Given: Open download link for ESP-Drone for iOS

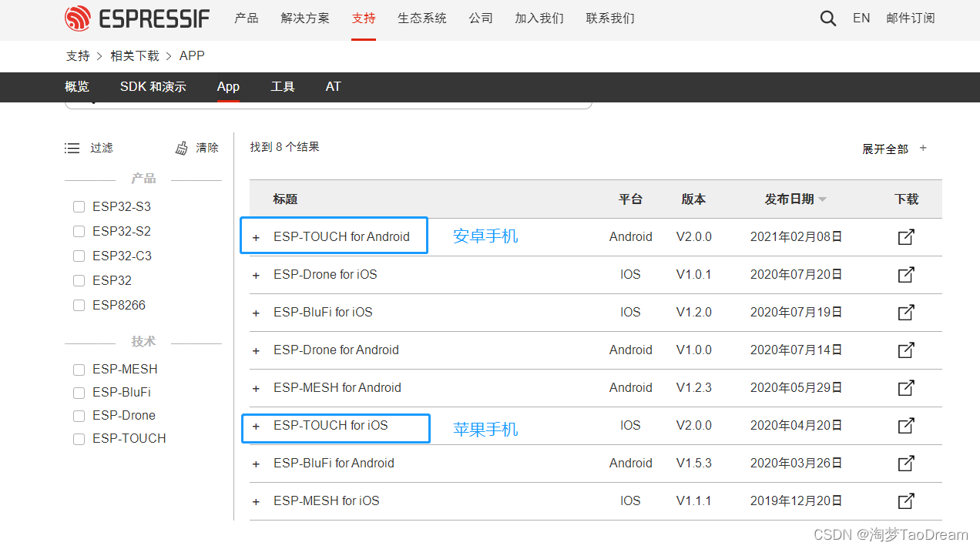Looking at the screenshot, I should point(907,275).
